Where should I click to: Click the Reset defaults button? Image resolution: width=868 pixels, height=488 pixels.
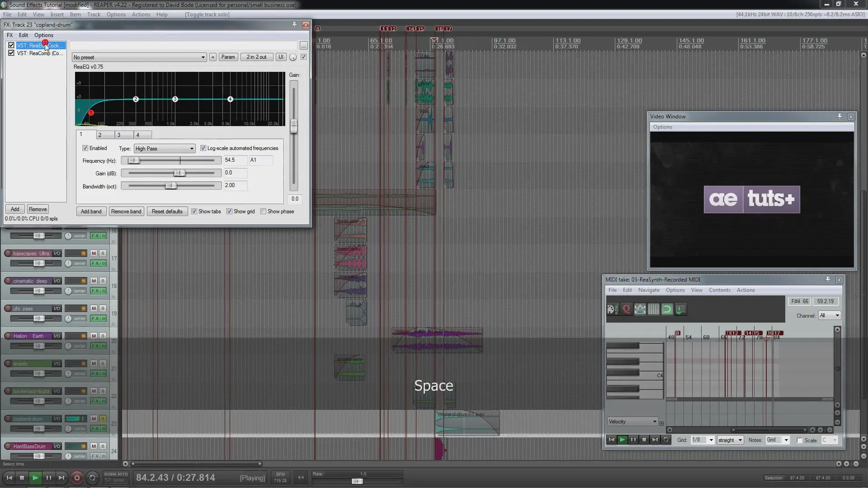(167, 211)
